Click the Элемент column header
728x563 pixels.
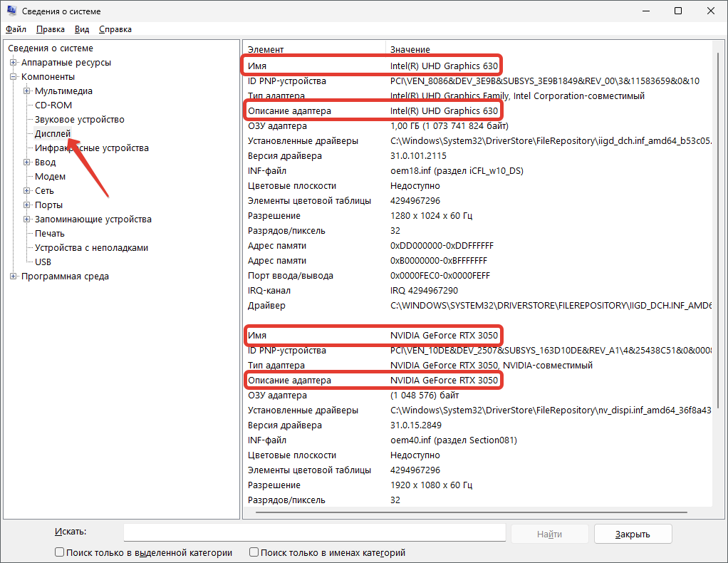(x=314, y=49)
